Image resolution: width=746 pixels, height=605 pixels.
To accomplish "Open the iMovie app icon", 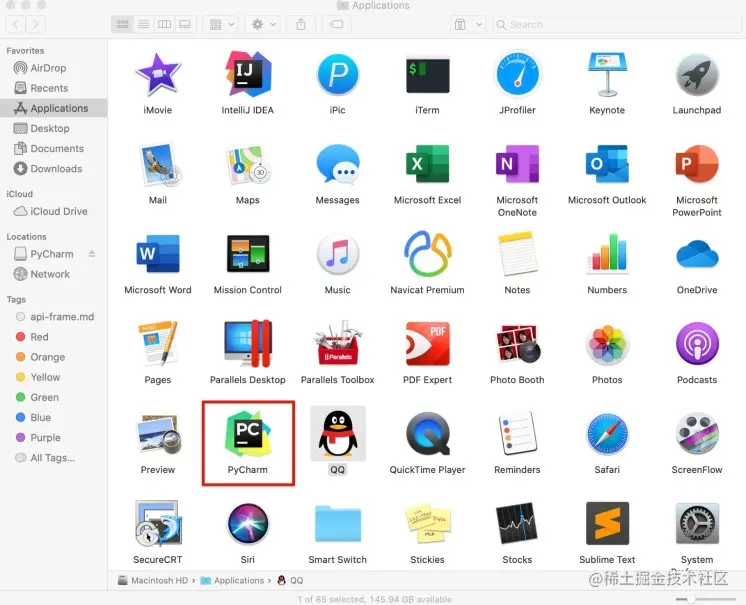I will point(158,74).
